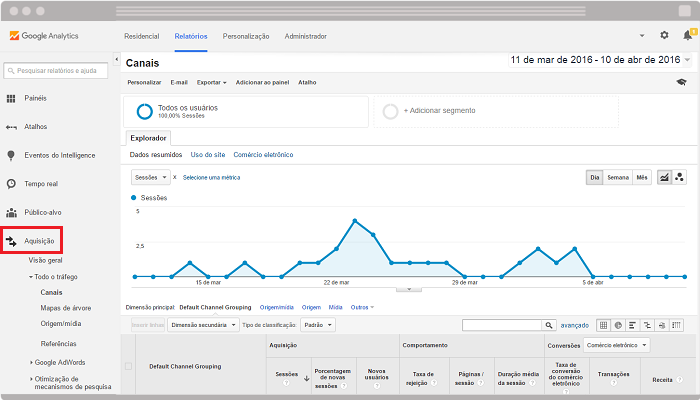700x400 pixels.
Task: Click Adicionar ao painel
Action: [x=262, y=83]
